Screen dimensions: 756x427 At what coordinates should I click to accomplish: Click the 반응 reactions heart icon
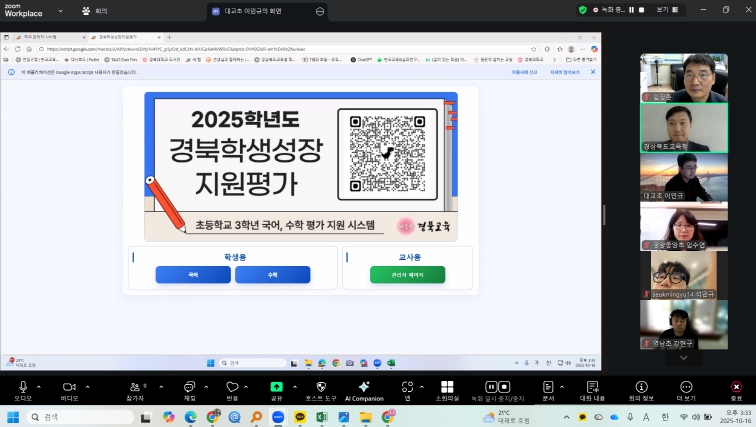[232, 387]
